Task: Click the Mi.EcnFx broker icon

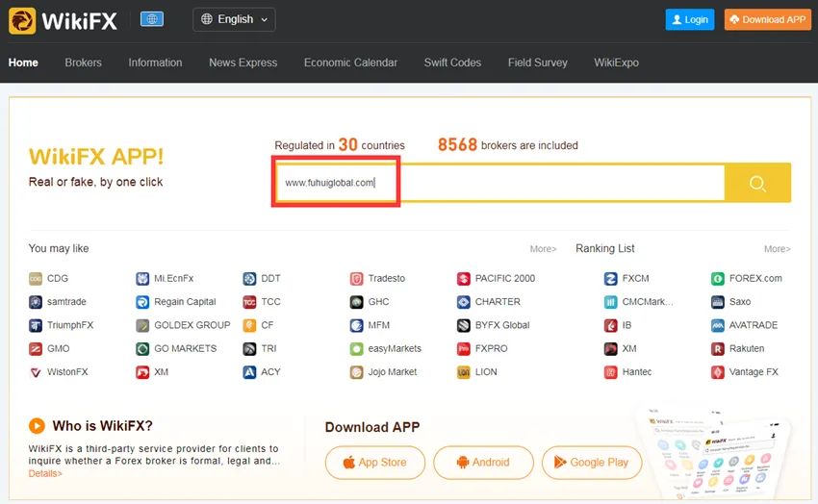Action: 142,278
